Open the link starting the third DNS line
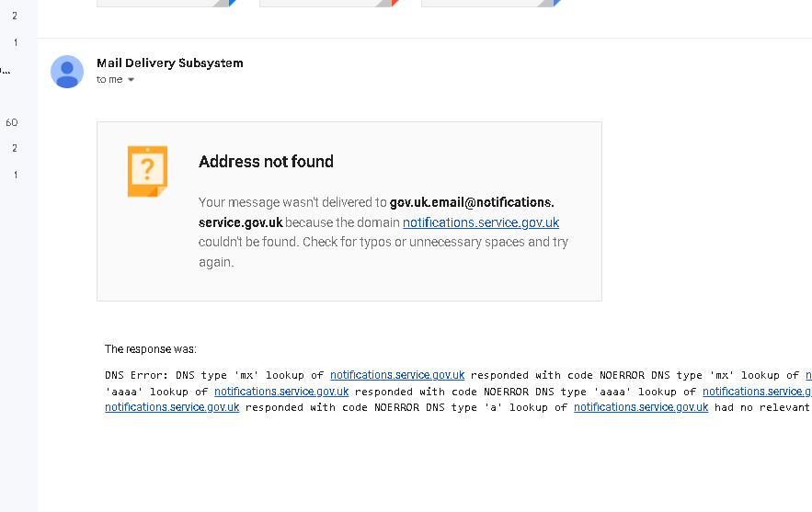Viewport: 812px width, 512px height. (x=172, y=407)
